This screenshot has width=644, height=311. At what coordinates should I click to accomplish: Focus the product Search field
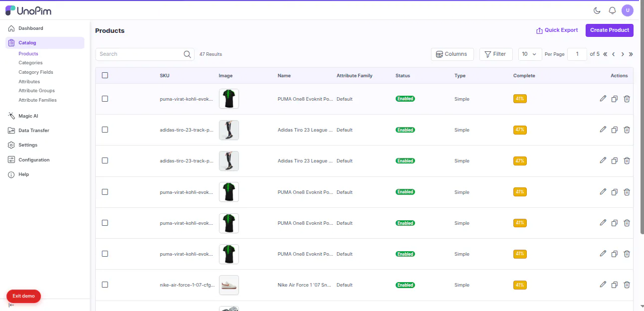[x=145, y=54]
